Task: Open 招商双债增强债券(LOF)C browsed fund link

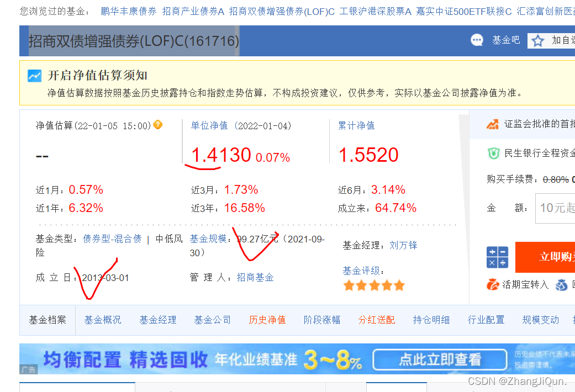Action: (x=282, y=12)
